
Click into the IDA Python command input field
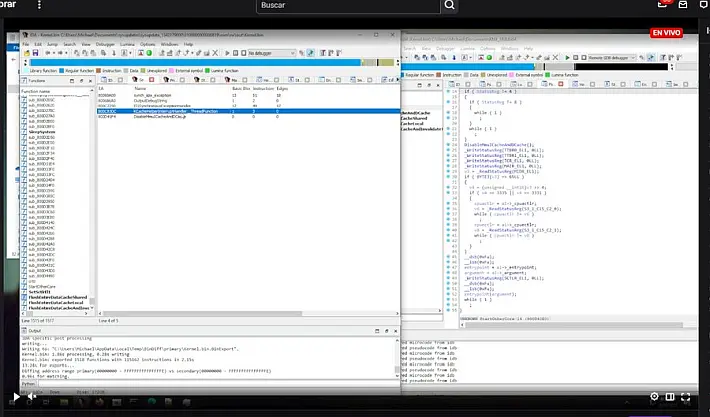tap(217, 384)
